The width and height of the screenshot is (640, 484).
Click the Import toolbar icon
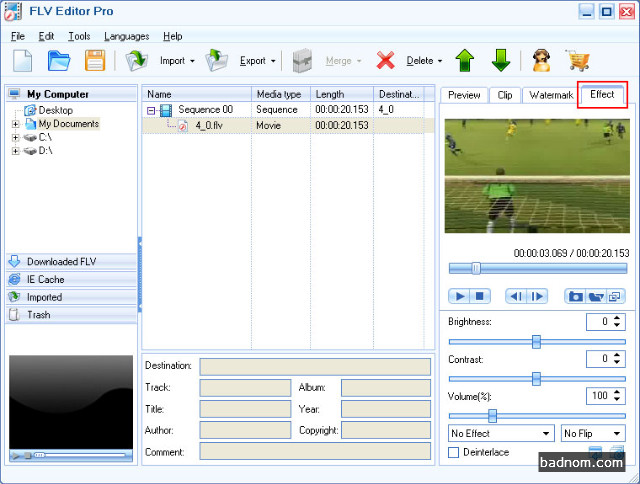click(x=136, y=61)
